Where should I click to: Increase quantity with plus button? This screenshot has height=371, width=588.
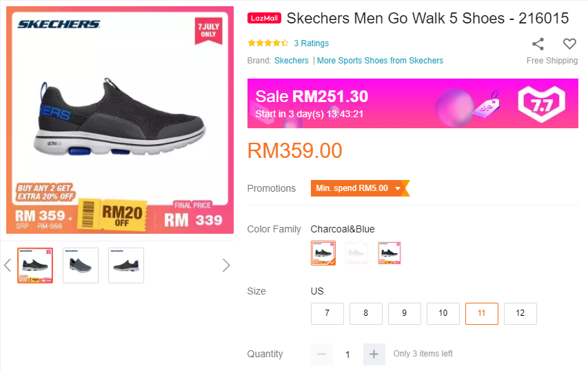click(x=374, y=354)
